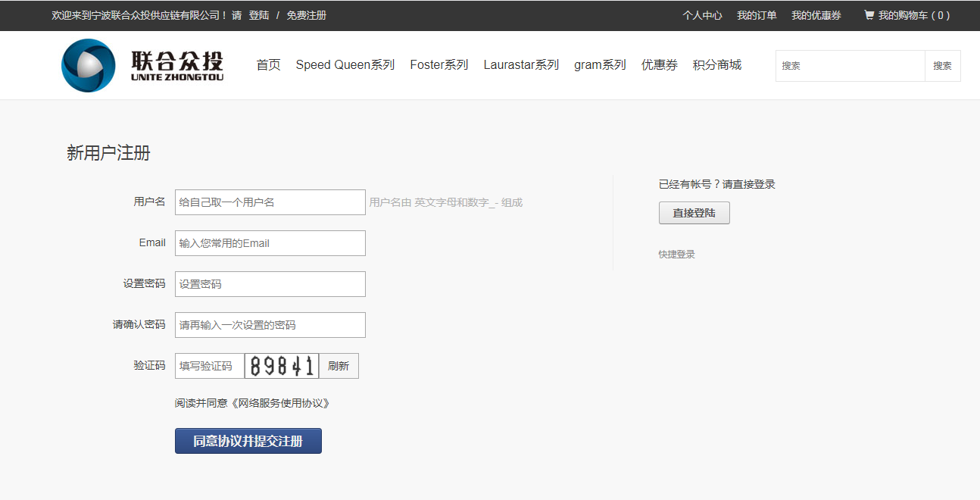Click the 设置密码 field

tap(270, 284)
